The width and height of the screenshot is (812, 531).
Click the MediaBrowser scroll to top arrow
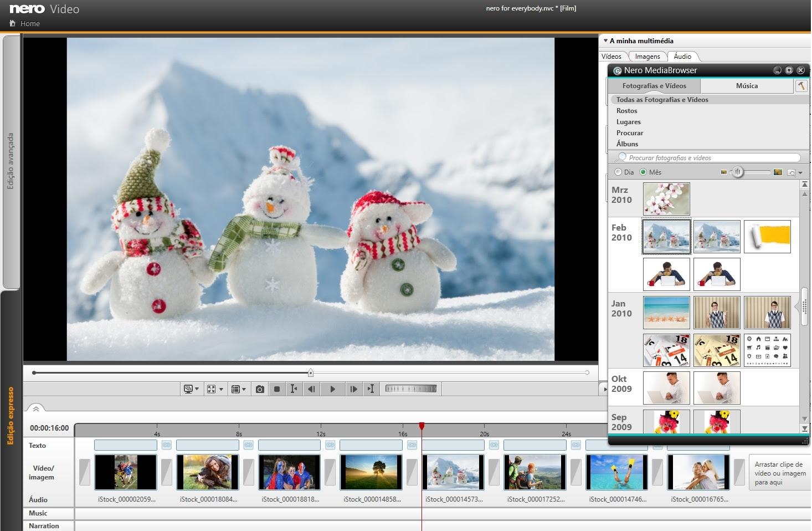point(805,184)
